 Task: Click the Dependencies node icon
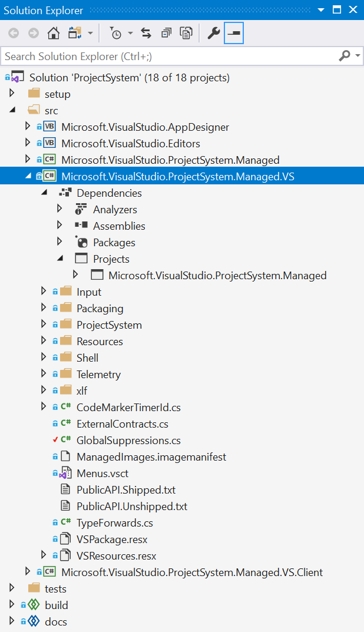(65, 193)
